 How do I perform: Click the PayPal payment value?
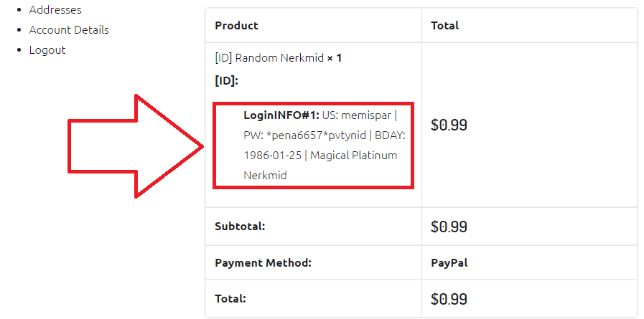(x=449, y=263)
